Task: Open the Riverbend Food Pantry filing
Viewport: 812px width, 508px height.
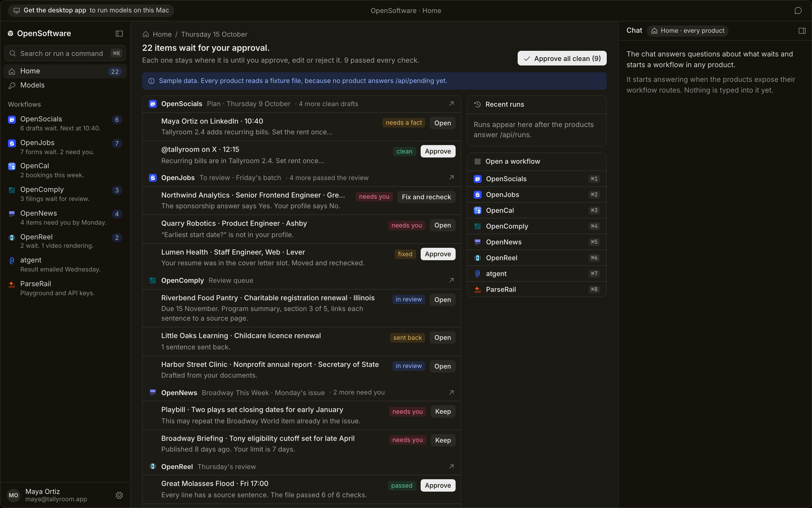Action: click(x=443, y=300)
